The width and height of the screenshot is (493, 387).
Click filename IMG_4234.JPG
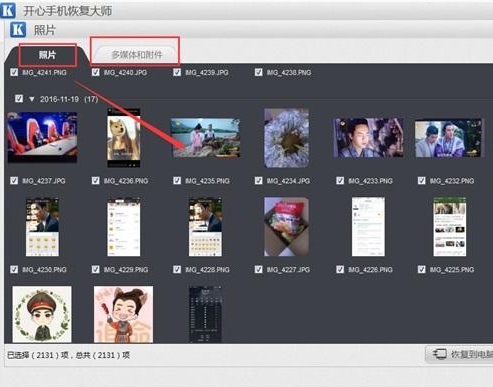pyautogui.click(x=288, y=181)
